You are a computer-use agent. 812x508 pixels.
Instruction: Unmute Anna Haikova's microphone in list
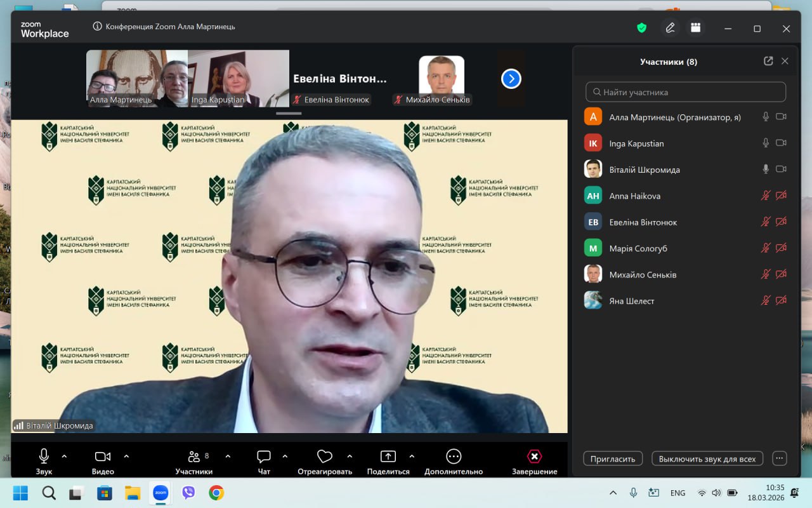tap(766, 196)
